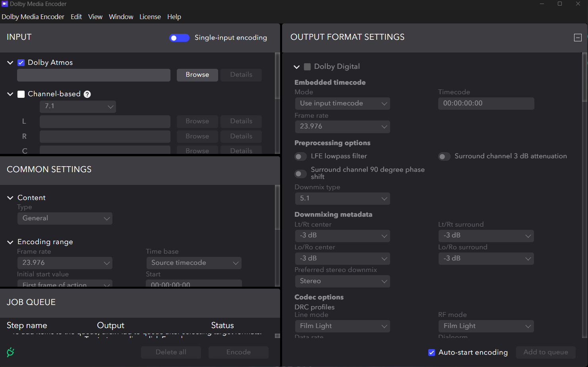Open the View menu
The width and height of the screenshot is (588, 367).
coord(95,17)
